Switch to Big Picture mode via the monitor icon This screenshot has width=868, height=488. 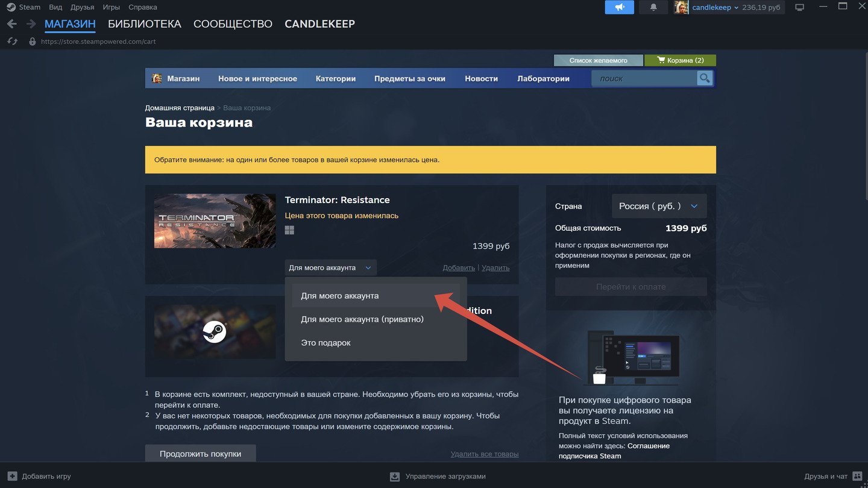(x=800, y=7)
